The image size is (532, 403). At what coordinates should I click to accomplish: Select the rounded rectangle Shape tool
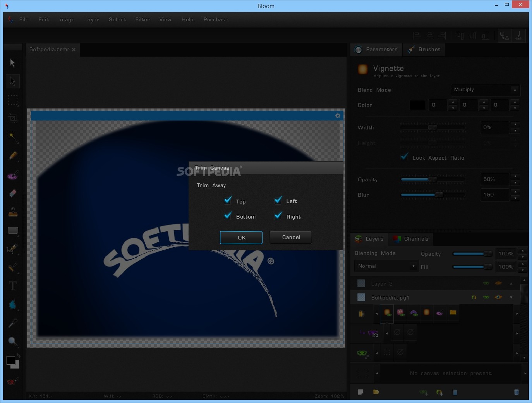13,230
